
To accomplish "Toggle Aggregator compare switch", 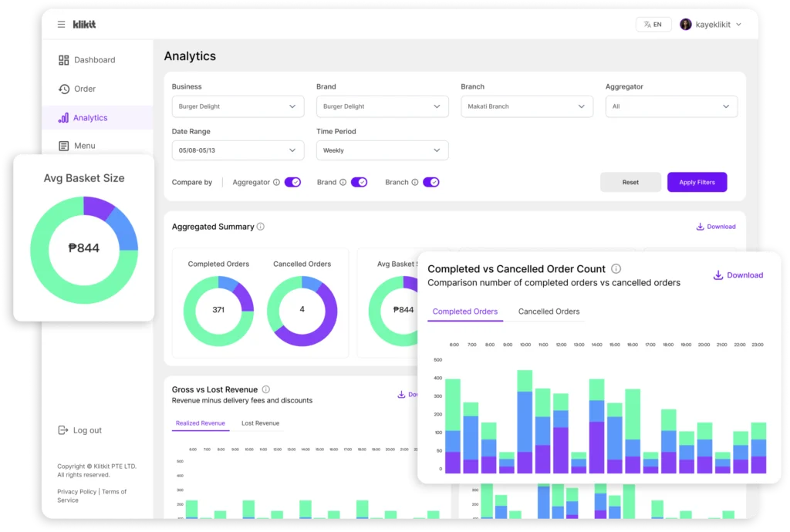I will [x=292, y=182].
